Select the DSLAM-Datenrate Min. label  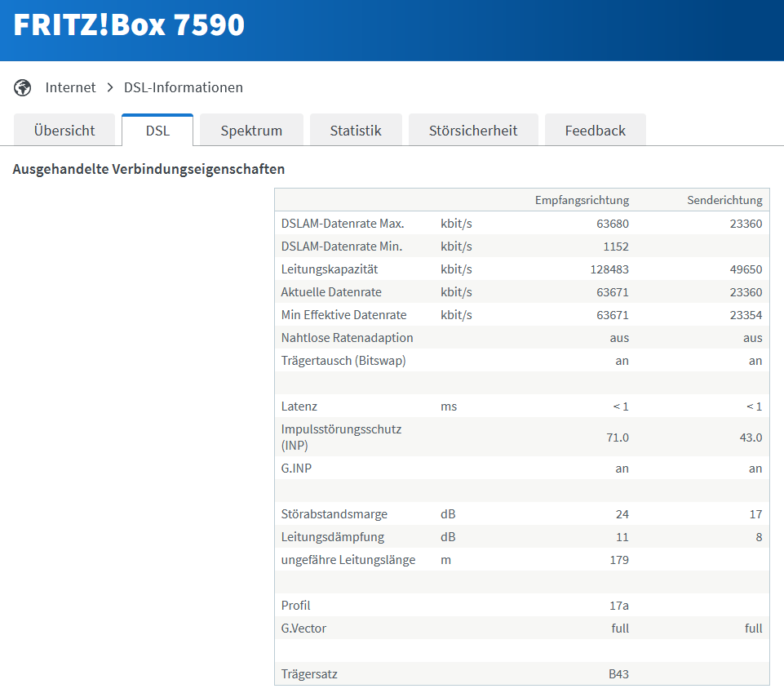click(342, 247)
